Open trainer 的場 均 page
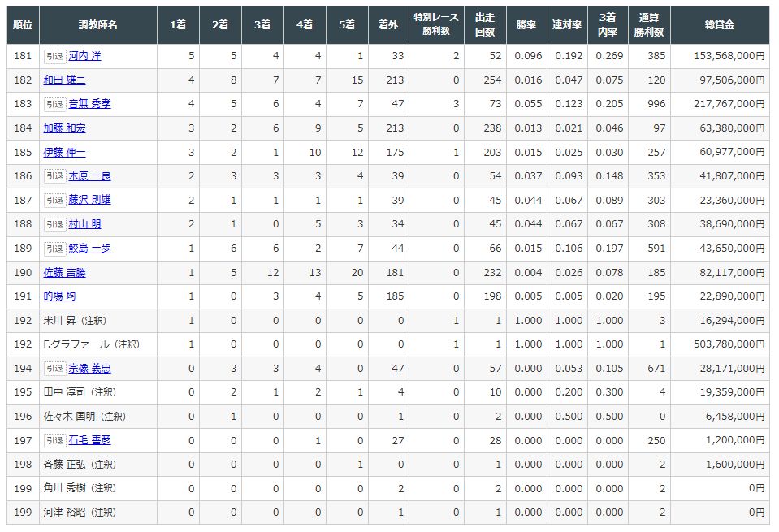Image resolution: width=779 pixels, height=532 pixels. pos(59,296)
